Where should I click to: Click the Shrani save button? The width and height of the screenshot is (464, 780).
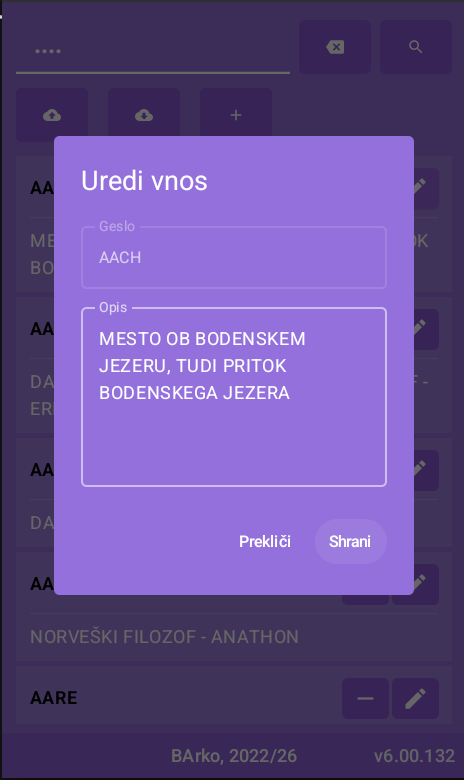[x=350, y=541]
